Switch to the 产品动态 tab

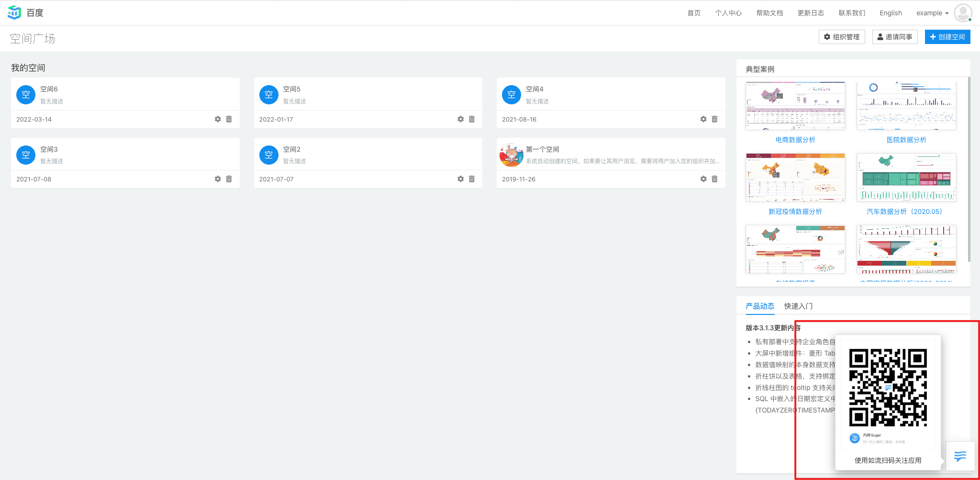760,306
